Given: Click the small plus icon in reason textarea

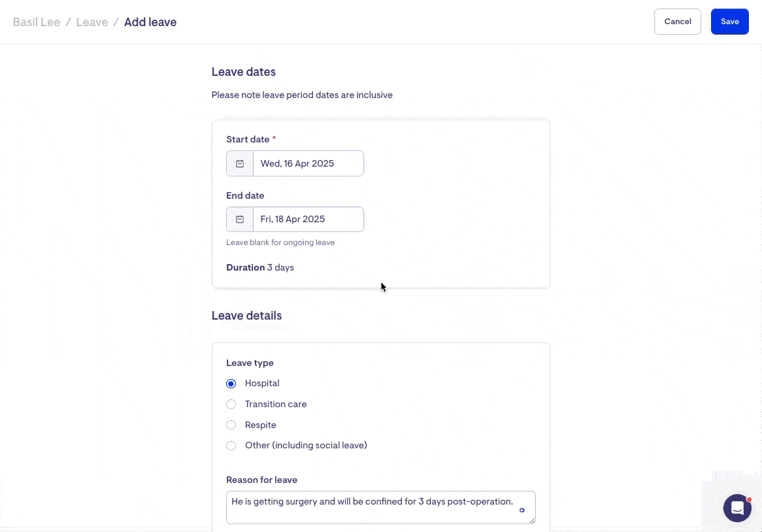Looking at the screenshot, I should click(522, 510).
